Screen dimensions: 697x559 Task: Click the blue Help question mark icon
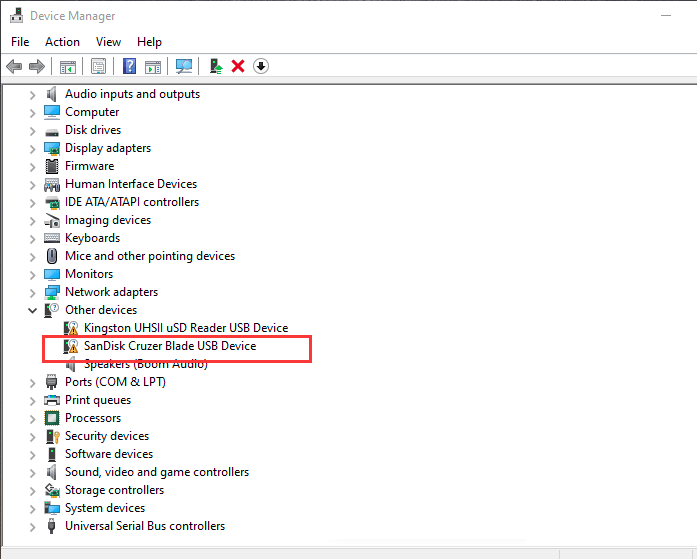(x=129, y=67)
